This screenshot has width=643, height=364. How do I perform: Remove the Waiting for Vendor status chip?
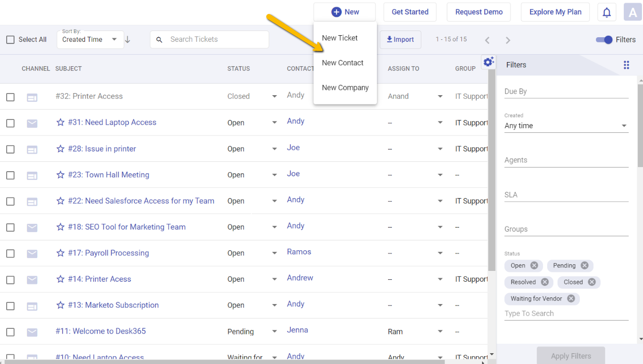point(571,298)
